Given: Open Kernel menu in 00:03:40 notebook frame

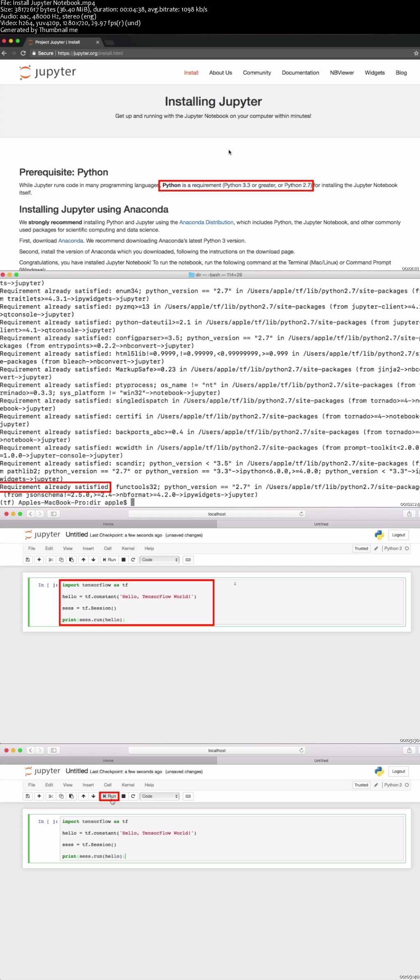Looking at the screenshot, I should point(128,785).
